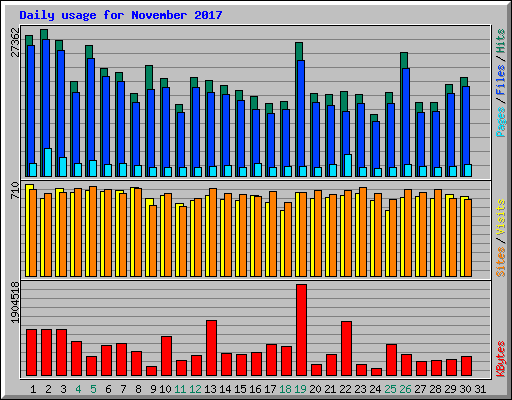
Task: Click the day '20' axis label
Action: tap(315, 389)
